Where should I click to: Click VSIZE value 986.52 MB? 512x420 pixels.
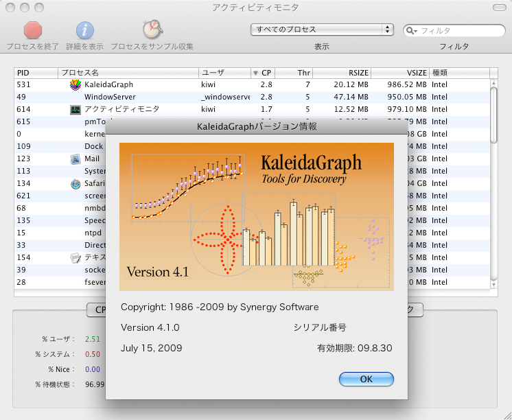(407, 84)
